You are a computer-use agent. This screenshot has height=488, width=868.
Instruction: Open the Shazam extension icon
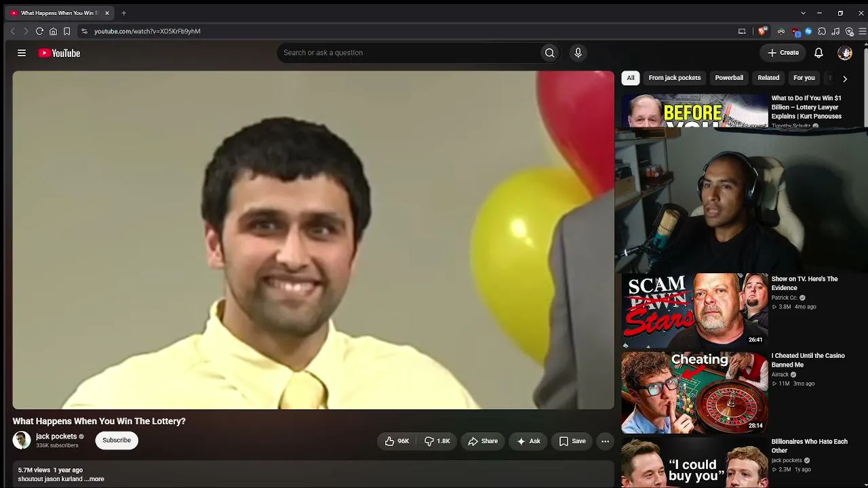pyautogui.click(x=808, y=31)
